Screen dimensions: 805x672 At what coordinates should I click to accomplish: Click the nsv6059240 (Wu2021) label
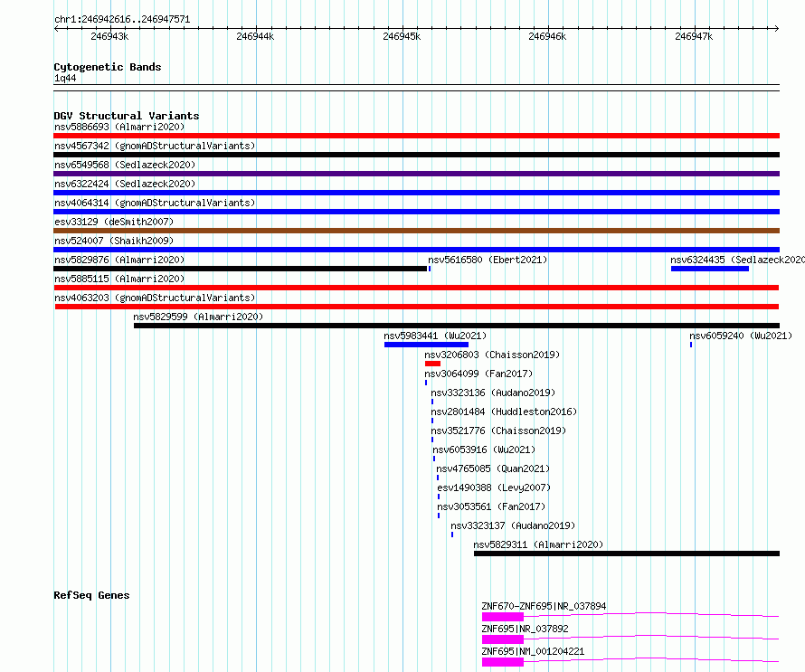(x=740, y=336)
